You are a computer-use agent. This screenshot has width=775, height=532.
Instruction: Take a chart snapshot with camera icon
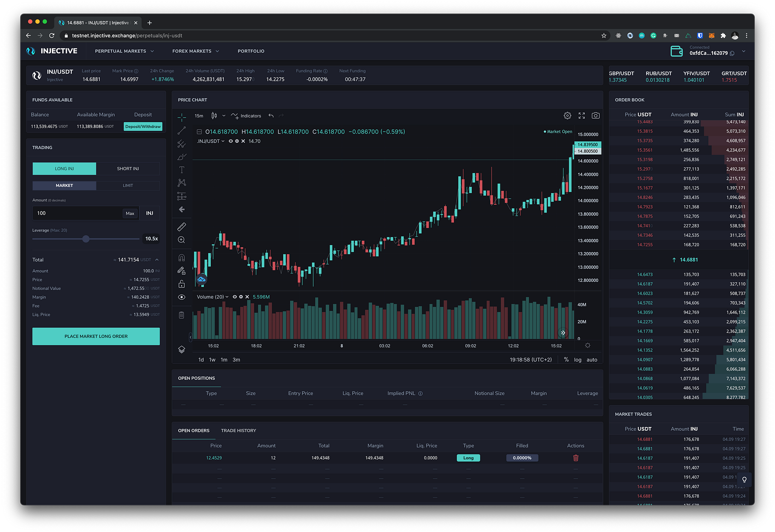(596, 116)
